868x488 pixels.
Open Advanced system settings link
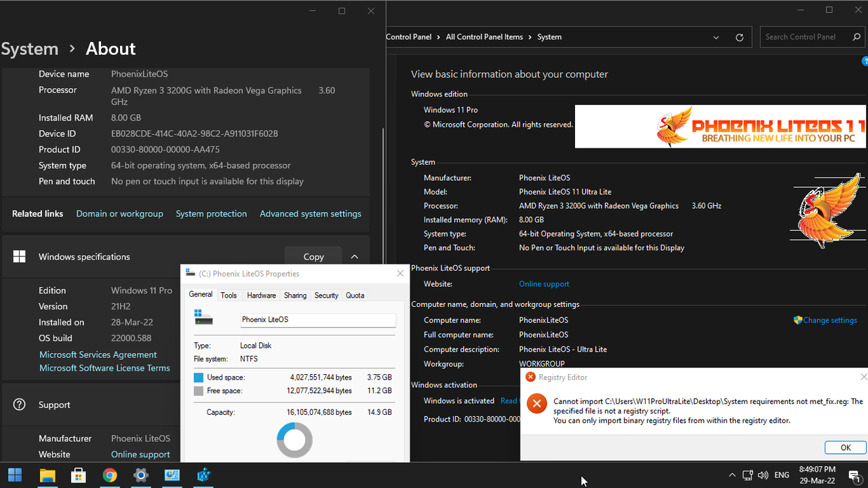311,213
